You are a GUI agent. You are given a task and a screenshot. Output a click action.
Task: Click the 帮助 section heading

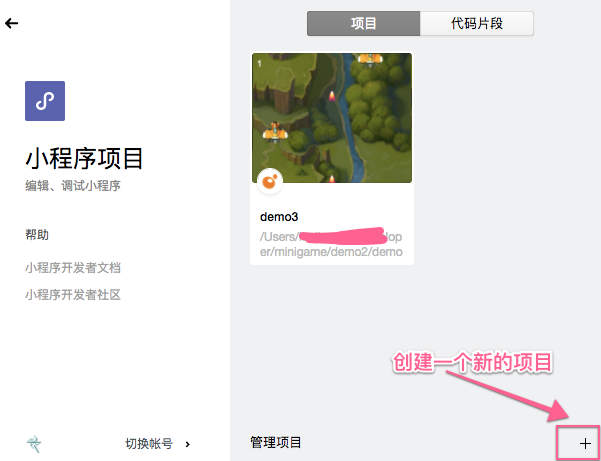(x=37, y=235)
